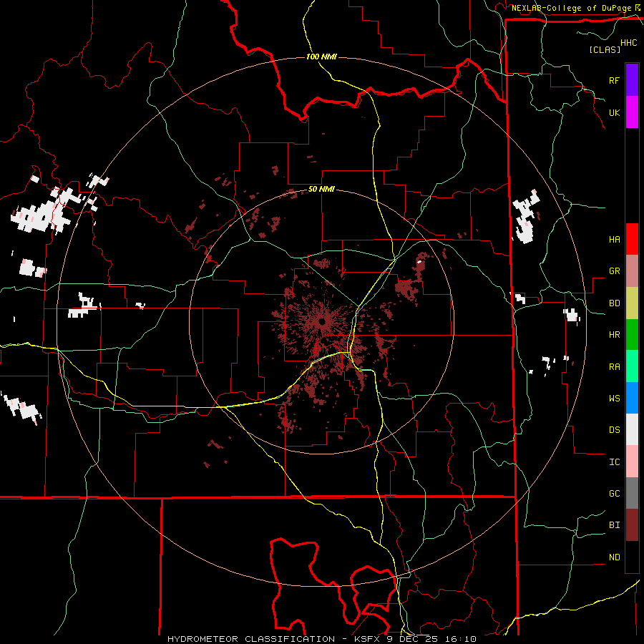Click the BD legend label

click(614, 303)
